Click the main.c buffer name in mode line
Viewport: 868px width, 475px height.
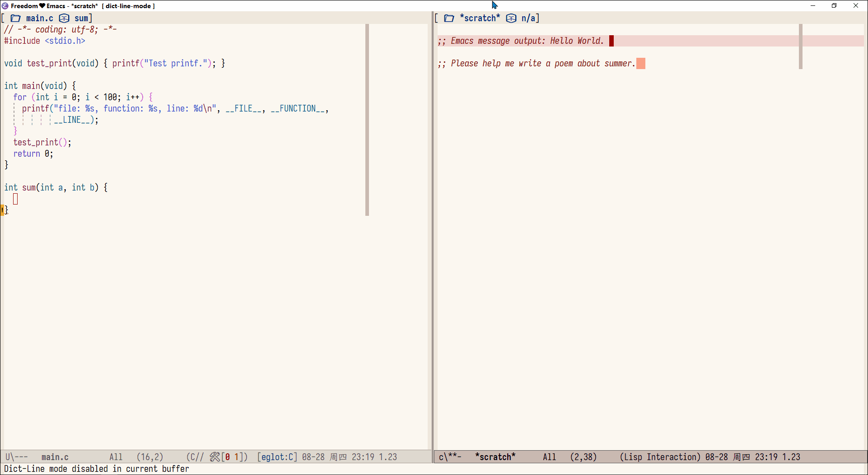pos(55,457)
